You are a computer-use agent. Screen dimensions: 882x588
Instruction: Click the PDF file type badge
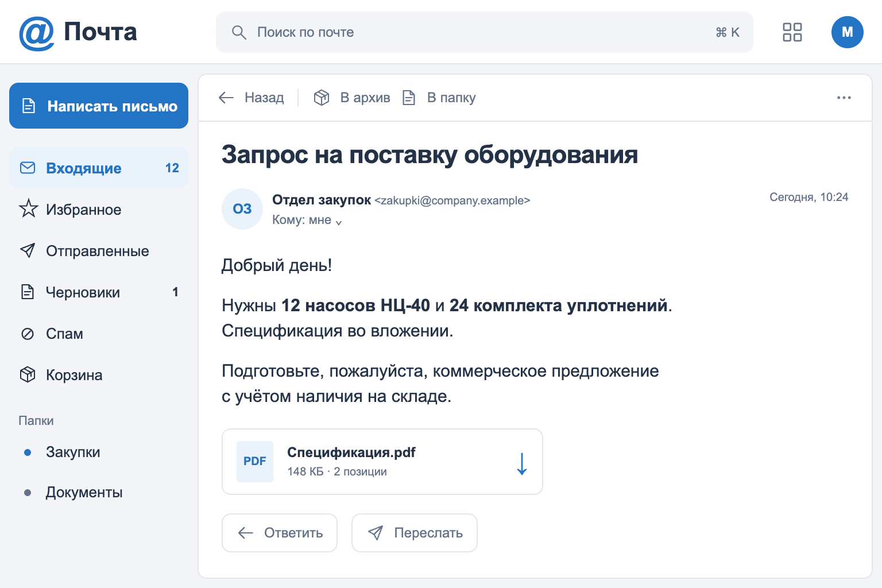[x=255, y=461]
